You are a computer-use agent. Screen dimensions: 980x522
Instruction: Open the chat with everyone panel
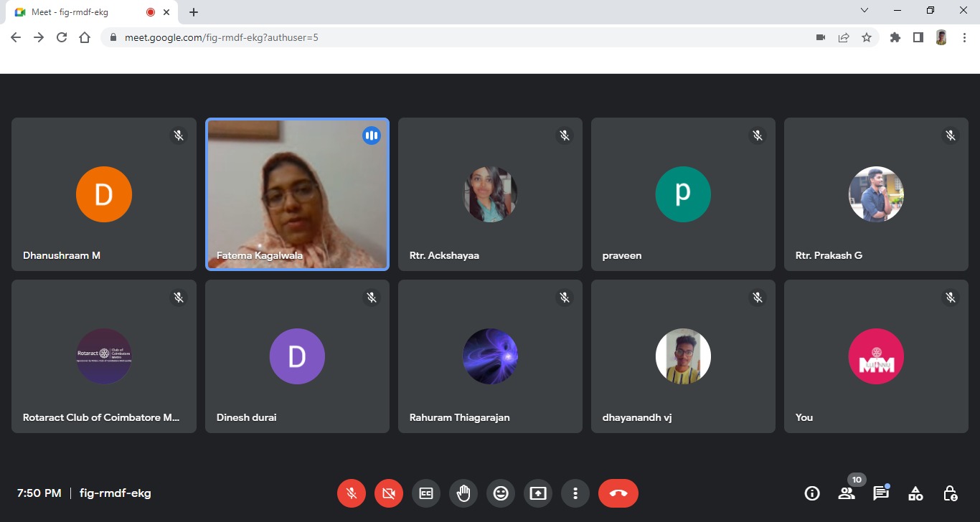tap(880, 493)
